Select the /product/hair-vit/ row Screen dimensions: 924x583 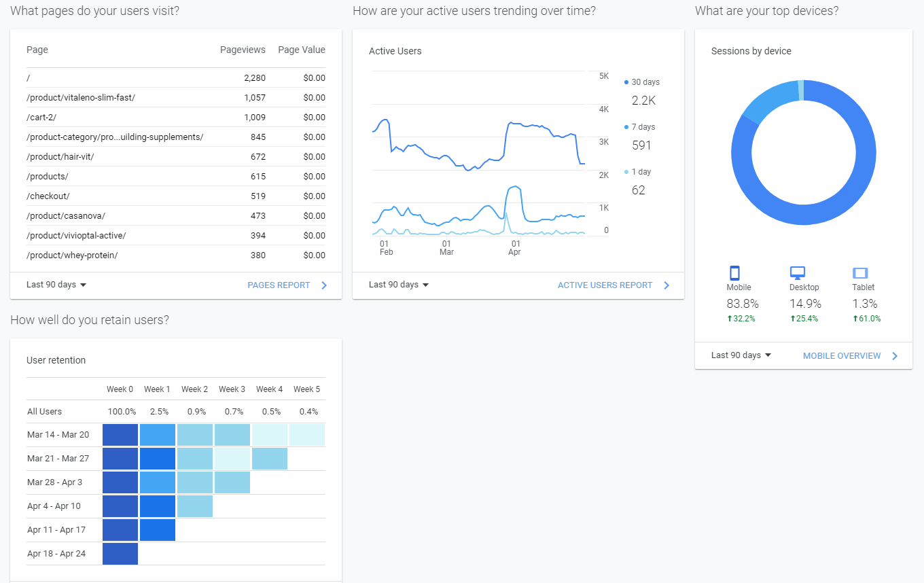click(176, 156)
